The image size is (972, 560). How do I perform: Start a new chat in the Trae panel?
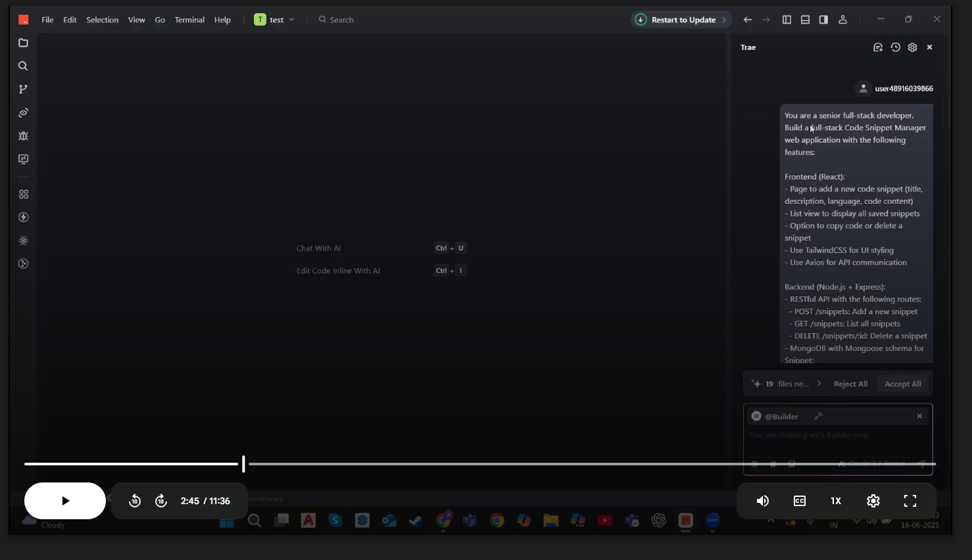877,47
